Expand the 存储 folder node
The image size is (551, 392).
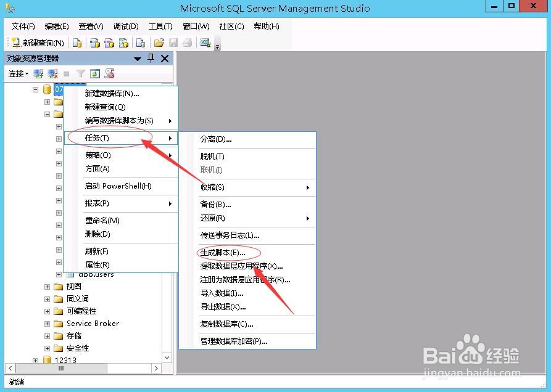pyautogui.click(x=47, y=336)
